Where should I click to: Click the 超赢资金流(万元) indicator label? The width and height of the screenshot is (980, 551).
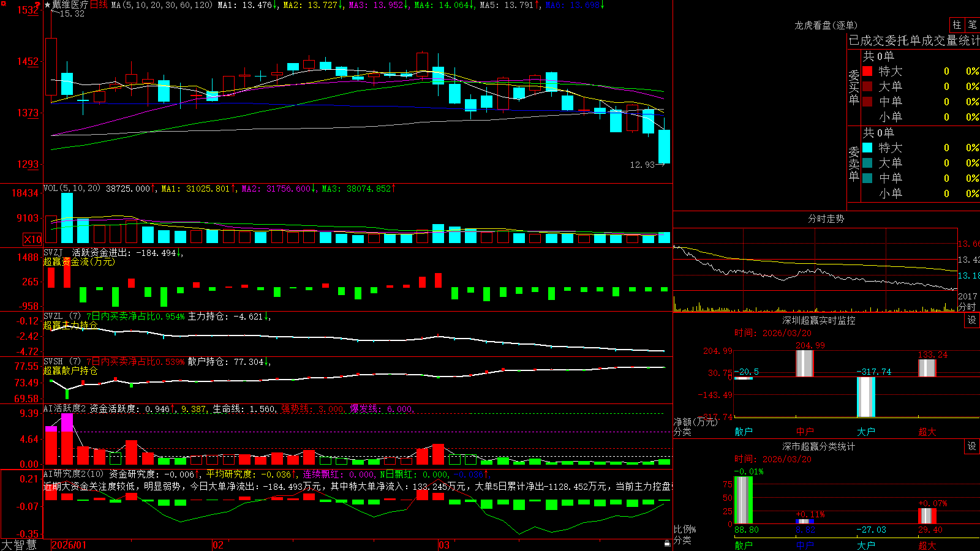click(x=79, y=261)
